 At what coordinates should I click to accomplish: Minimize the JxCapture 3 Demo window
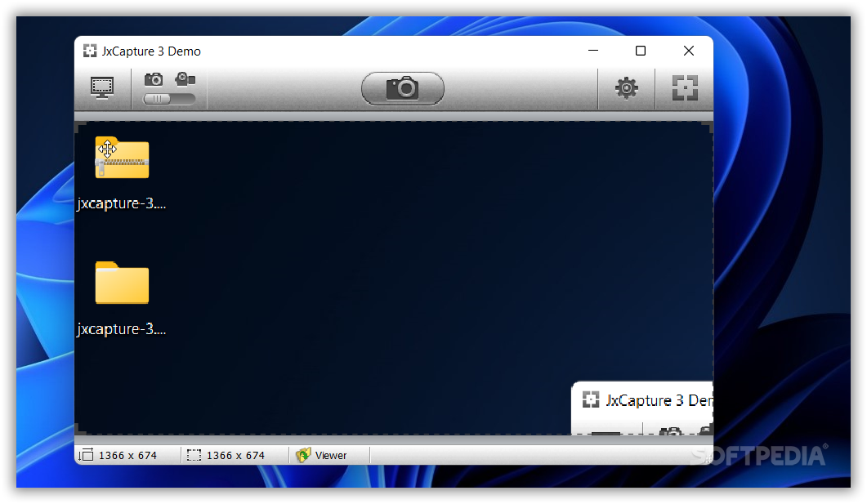point(593,51)
